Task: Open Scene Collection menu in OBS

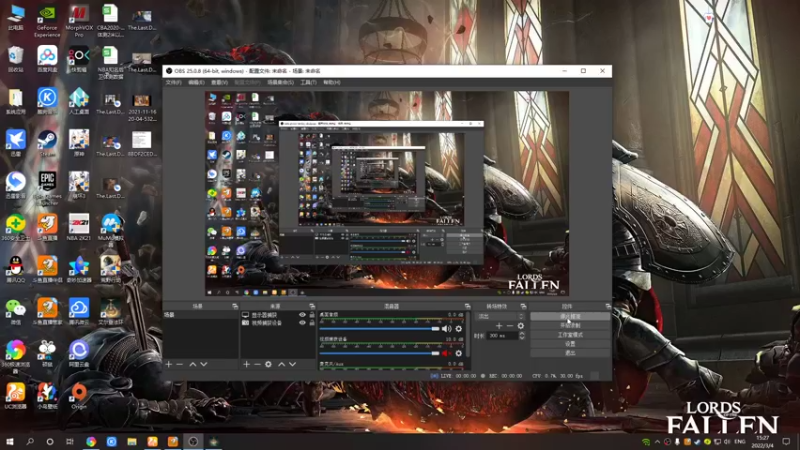Action: pos(280,82)
